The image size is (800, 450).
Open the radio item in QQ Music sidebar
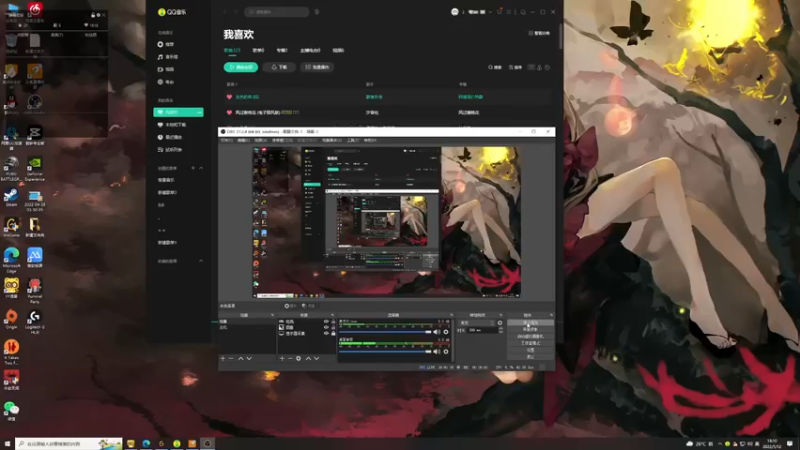click(x=166, y=82)
